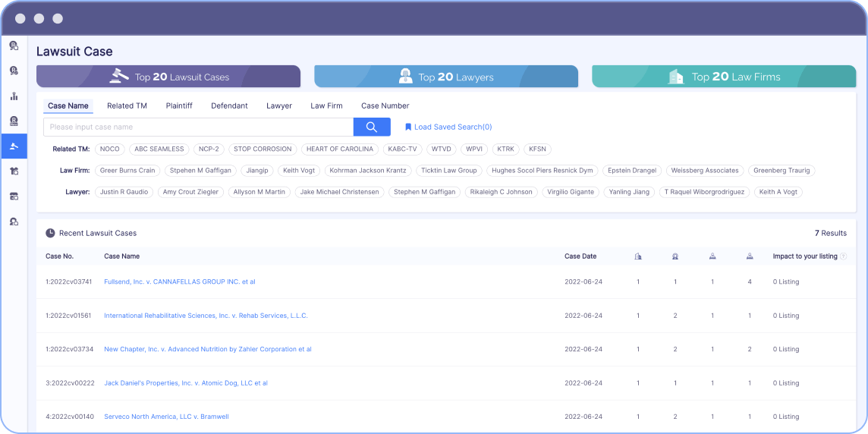Open Jack Daniel's Properties v. Atomic Dog case
Image resolution: width=868 pixels, height=434 pixels.
coord(185,383)
